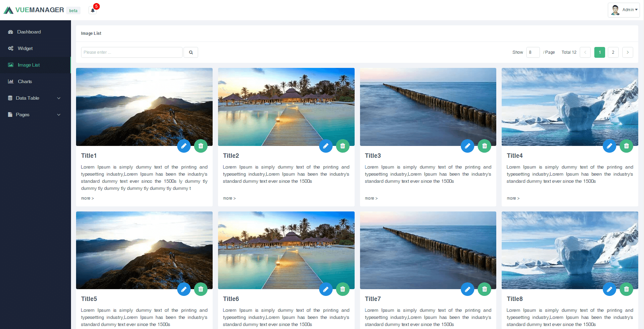Edit the Title7 image card
The height and width of the screenshot is (329, 644).
coord(468,289)
